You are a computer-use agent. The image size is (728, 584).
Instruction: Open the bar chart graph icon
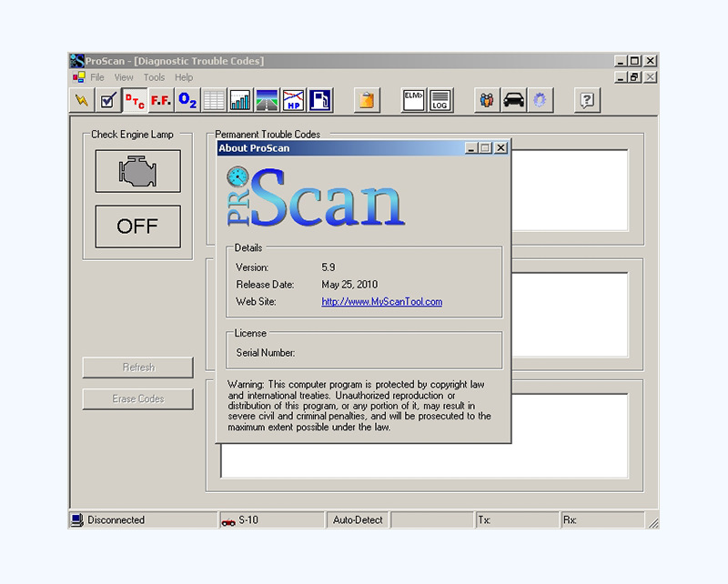coord(240,100)
